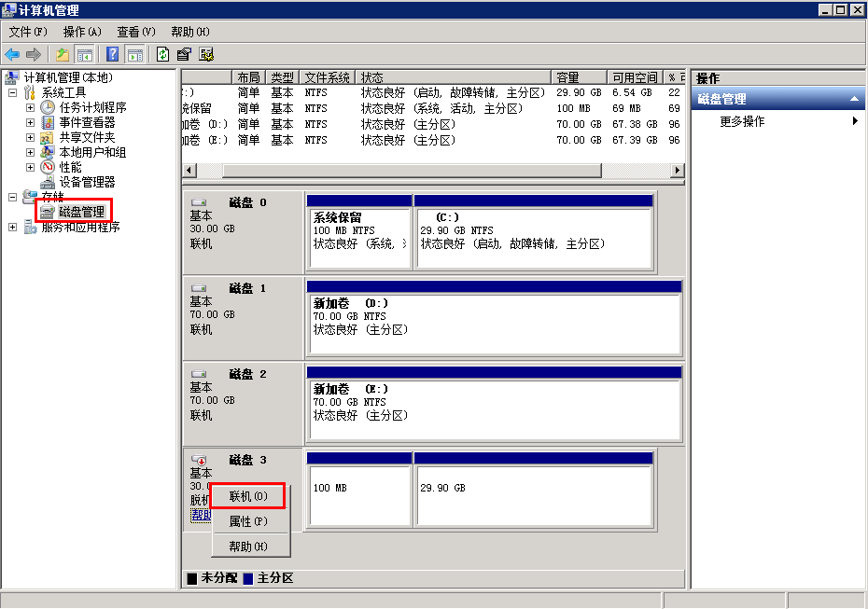The image size is (868, 609).
Task: Click the Back arrow toolbar icon
Action: (x=12, y=55)
